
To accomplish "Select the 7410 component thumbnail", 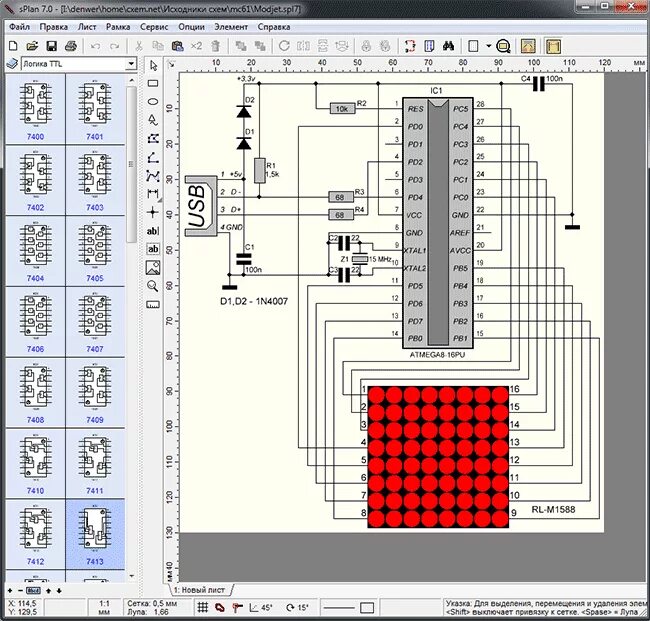I will [x=35, y=464].
